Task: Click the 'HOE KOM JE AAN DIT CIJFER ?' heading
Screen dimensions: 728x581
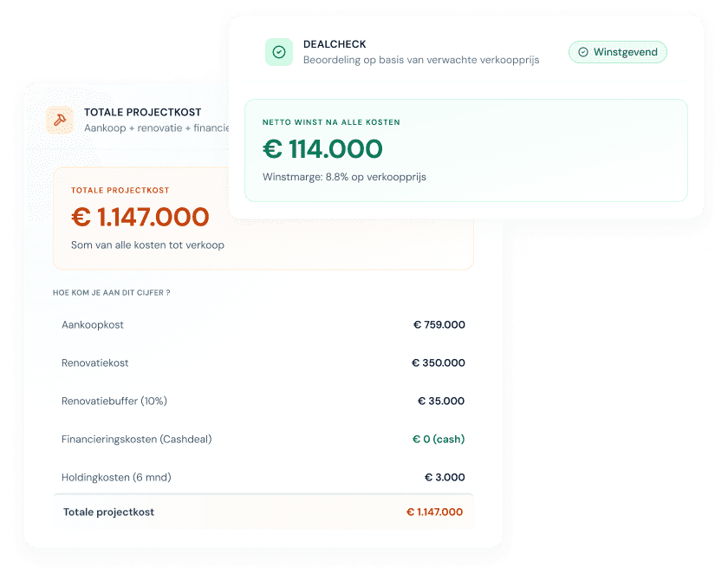Action: (x=112, y=292)
